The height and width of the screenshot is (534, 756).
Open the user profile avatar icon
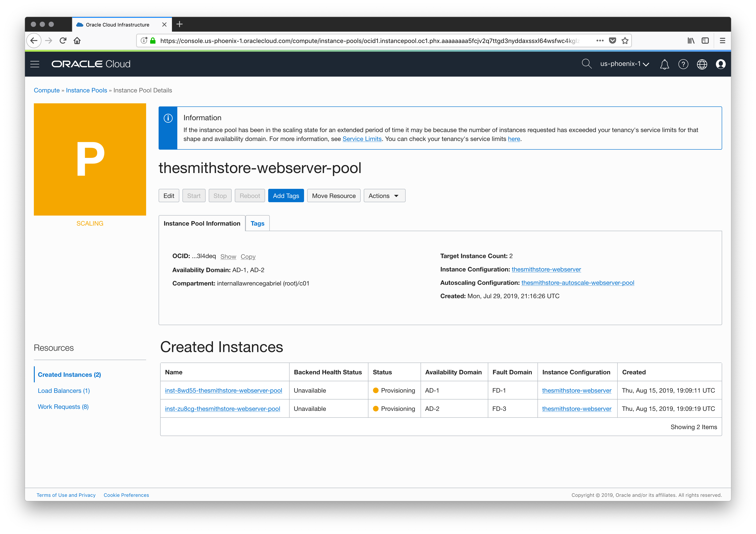[x=720, y=64]
